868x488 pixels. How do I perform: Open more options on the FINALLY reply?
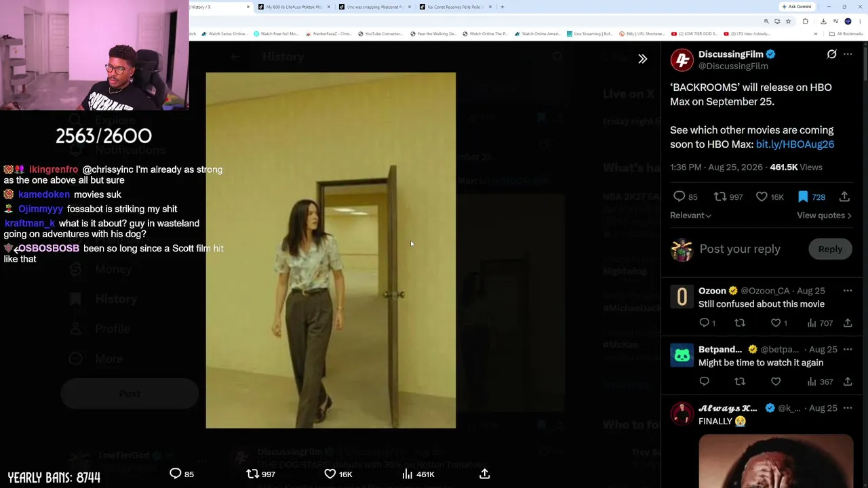tap(848, 408)
